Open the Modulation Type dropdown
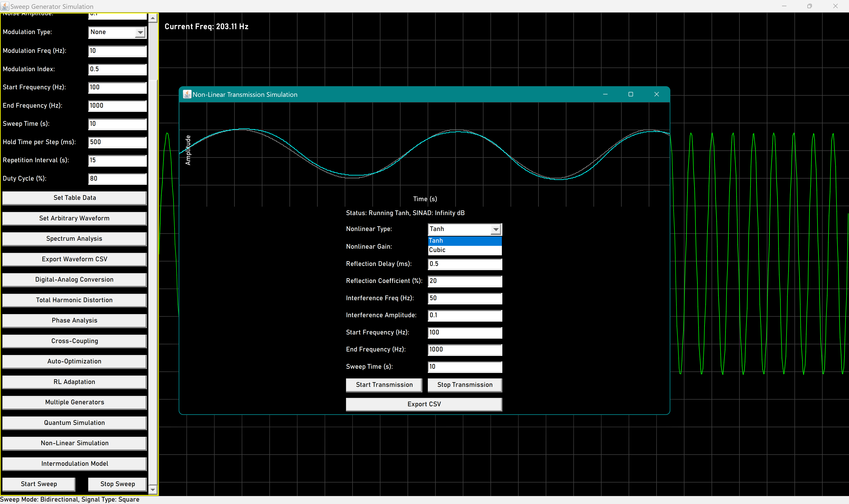The image size is (849, 504). 140,32
